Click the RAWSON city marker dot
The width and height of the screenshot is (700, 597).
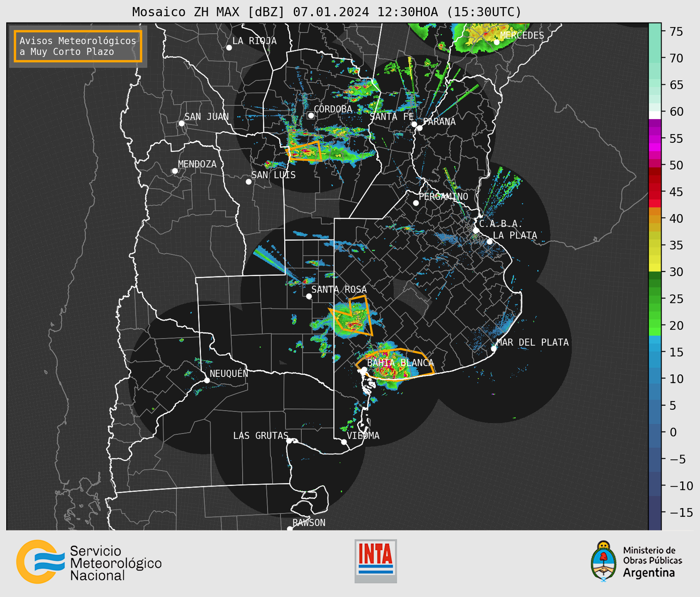pos(290,528)
